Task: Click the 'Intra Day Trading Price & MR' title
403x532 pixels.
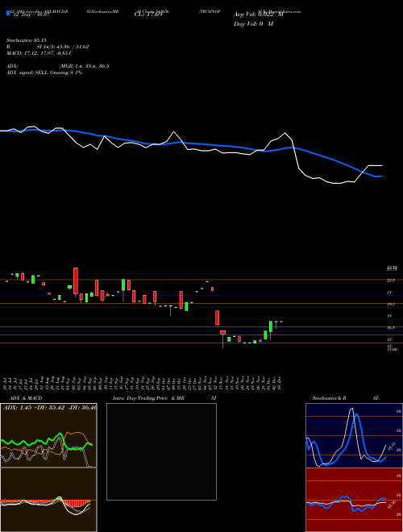Action: (x=148, y=398)
